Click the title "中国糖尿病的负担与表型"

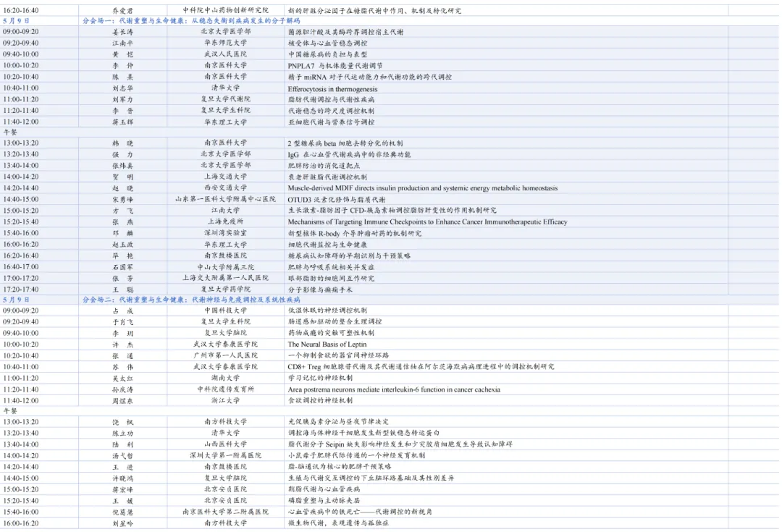(x=327, y=54)
